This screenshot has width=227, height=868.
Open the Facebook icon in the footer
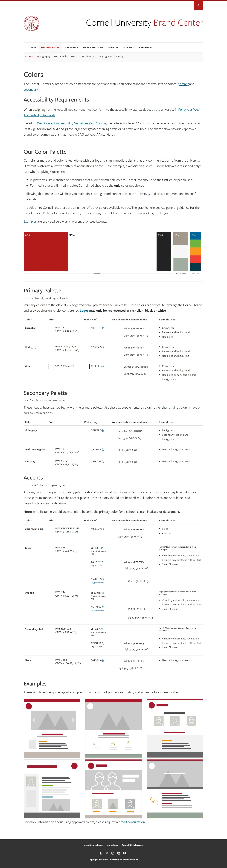click(101, 853)
